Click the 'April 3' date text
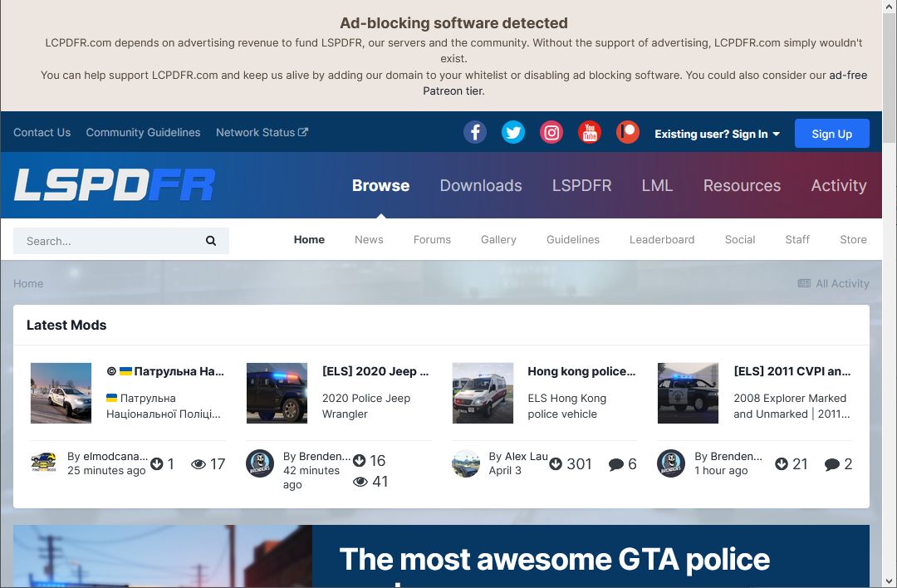This screenshot has height=588, width=897. (505, 470)
